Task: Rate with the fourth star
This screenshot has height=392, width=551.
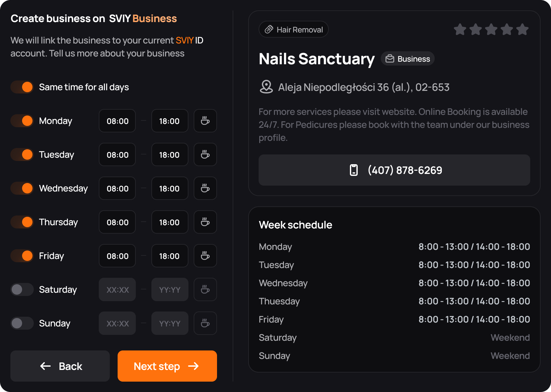Action: coord(507,30)
